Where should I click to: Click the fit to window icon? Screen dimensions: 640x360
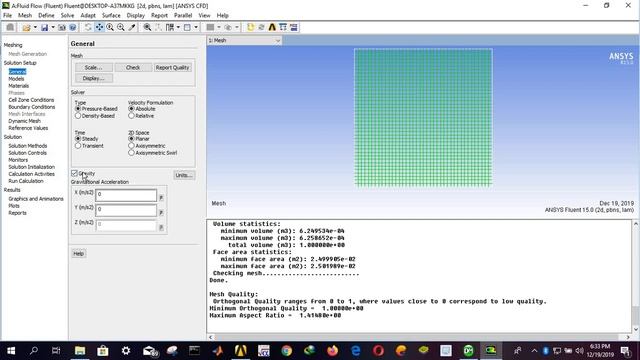(147, 27)
